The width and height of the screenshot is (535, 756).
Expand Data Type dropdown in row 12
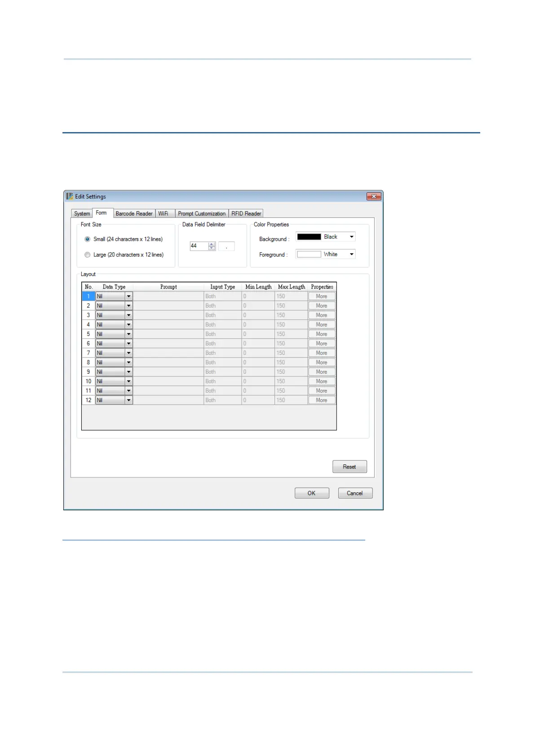pyautogui.click(x=128, y=400)
